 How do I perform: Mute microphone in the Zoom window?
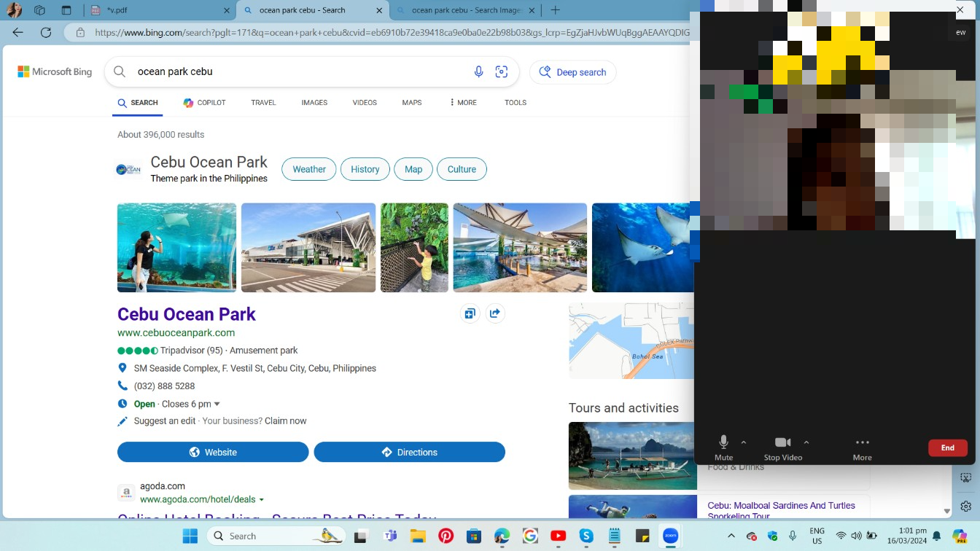pos(723,447)
